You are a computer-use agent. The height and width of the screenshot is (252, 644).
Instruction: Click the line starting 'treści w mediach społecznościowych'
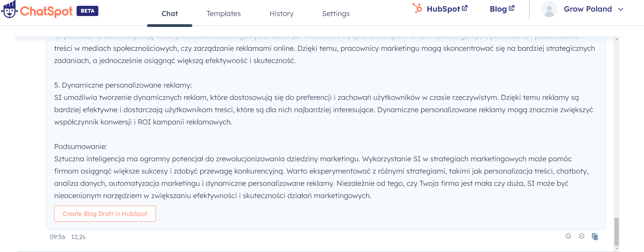(x=324, y=48)
